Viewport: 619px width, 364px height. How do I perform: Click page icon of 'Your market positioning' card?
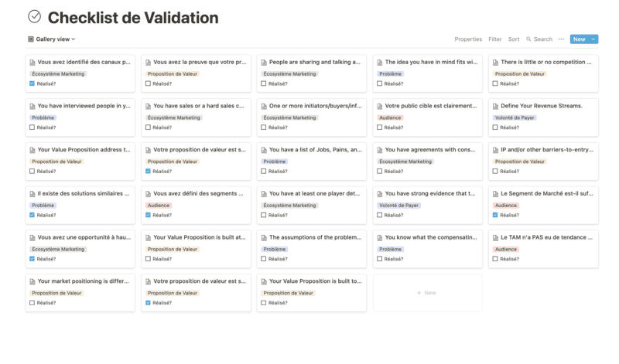point(32,281)
